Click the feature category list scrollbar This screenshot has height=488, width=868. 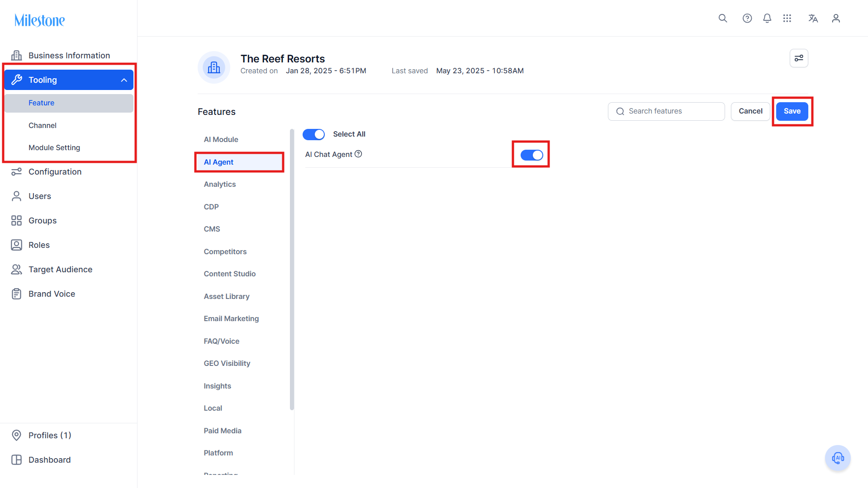click(x=292, y=270)
